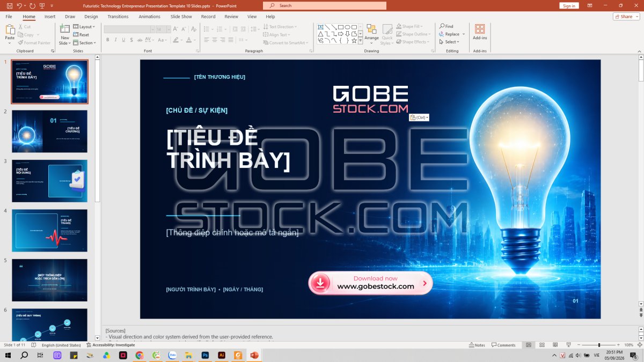Image resolution: width=644 pixels, height=362 pixels.
Task: Toggle Align Left for paragraph
Action: click(207, 40)
